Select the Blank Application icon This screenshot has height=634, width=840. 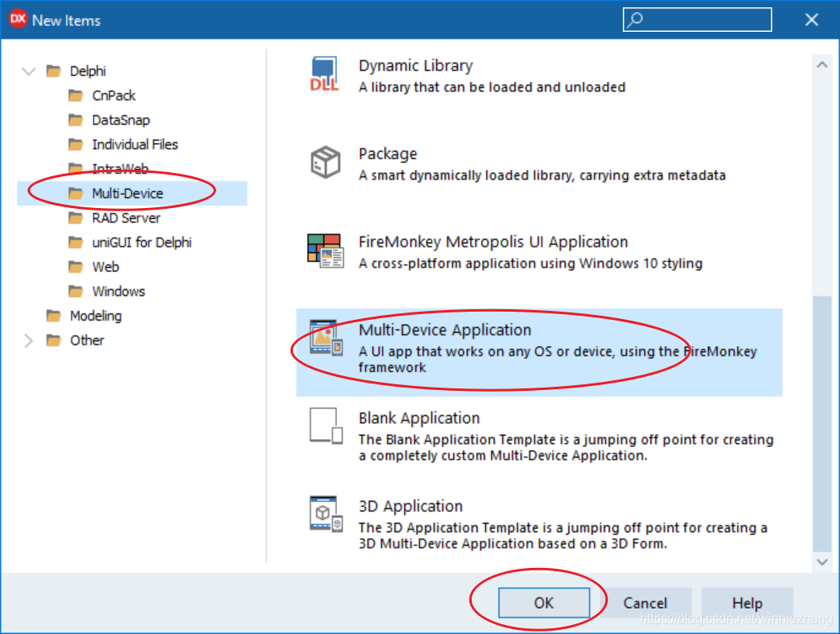[x=326, y=426]
